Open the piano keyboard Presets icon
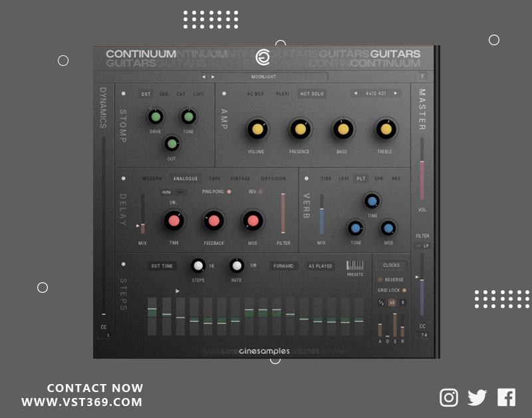The width and height of the screenshot is (532, 418). click(355, 265)
